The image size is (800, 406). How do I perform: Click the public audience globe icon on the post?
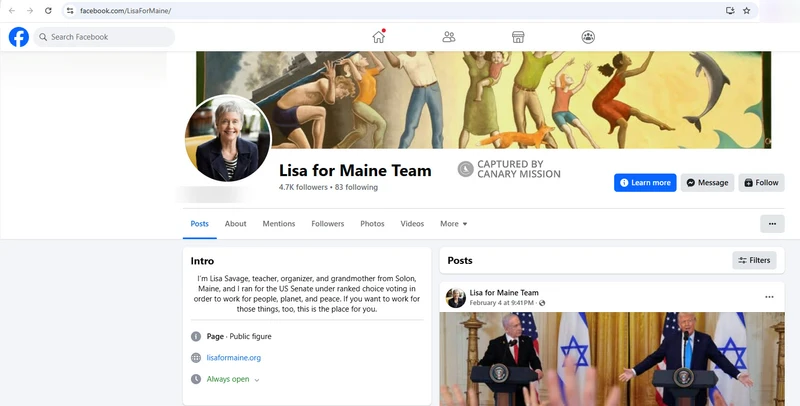(x=542, y=303)
